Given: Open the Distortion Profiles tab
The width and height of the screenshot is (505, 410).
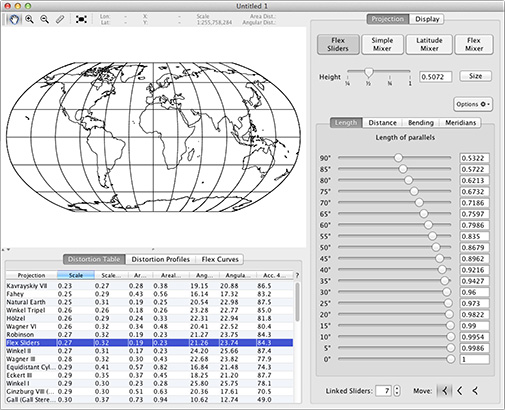Looking at the screenshot, I should [161, 259].
